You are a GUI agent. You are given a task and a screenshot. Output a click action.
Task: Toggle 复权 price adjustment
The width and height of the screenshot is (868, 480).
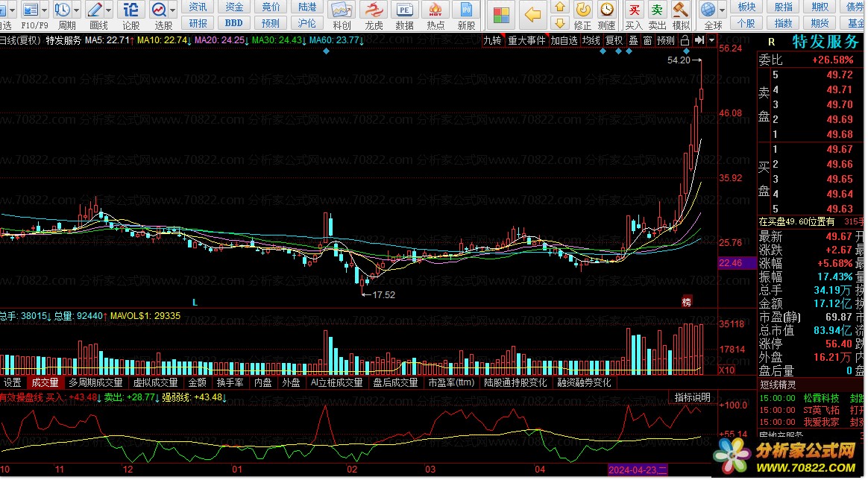click(x=614, y=40)
